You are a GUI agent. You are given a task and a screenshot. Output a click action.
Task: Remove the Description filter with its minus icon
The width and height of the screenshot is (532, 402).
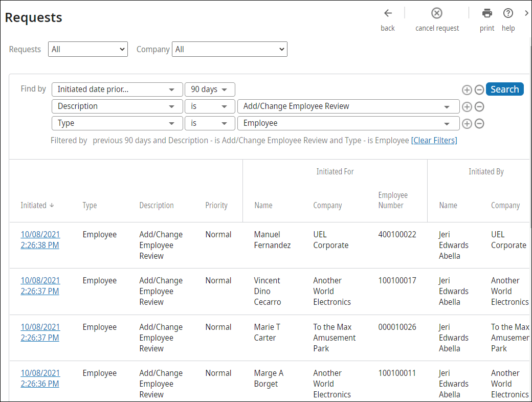(479, 106)
